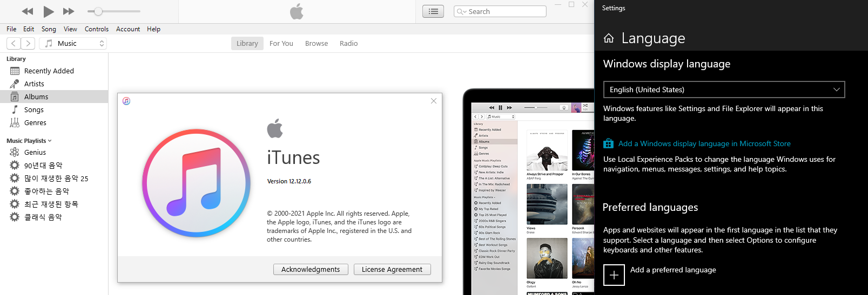Click the Previous track rewind button
Viewport: 868px width, 295px height.
click(28, 11)
